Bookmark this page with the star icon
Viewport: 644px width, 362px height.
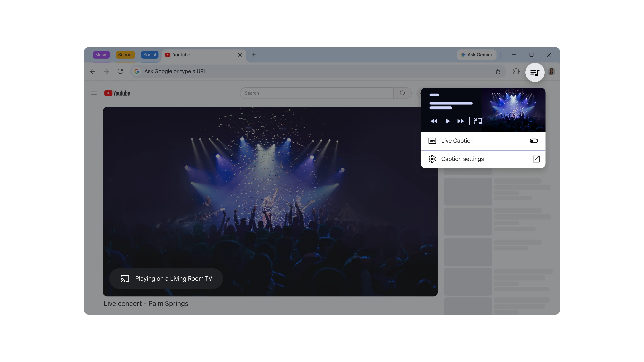click(x=498, y=71)
